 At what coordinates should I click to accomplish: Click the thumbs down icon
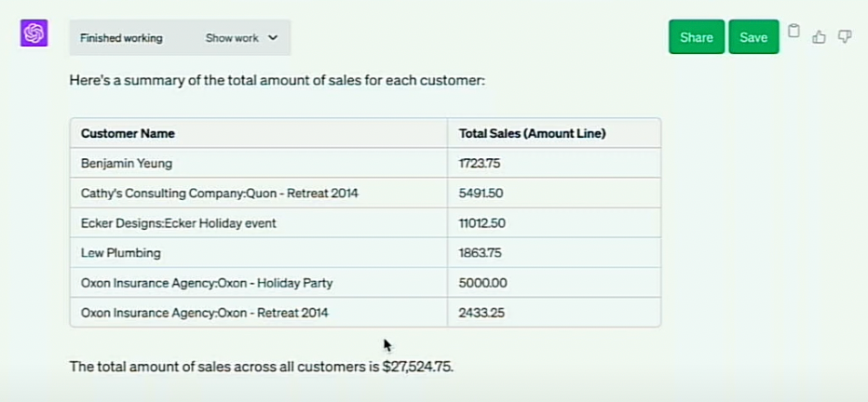click(845, 37)
